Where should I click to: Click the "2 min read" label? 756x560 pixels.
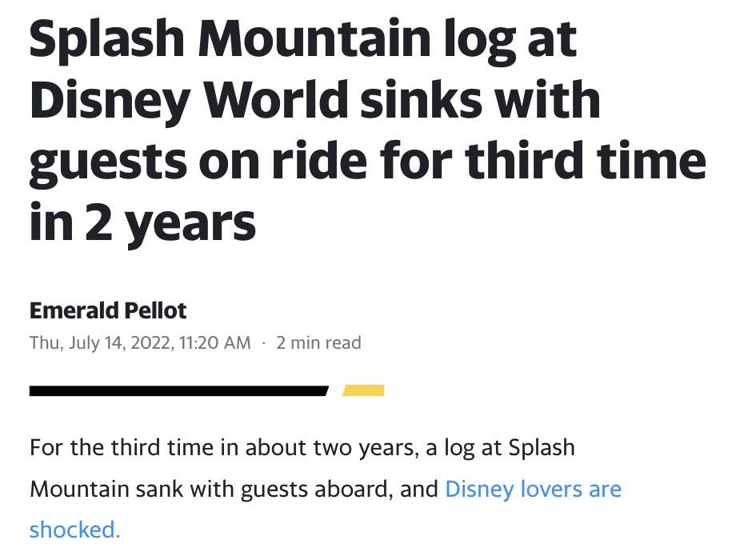318,343
